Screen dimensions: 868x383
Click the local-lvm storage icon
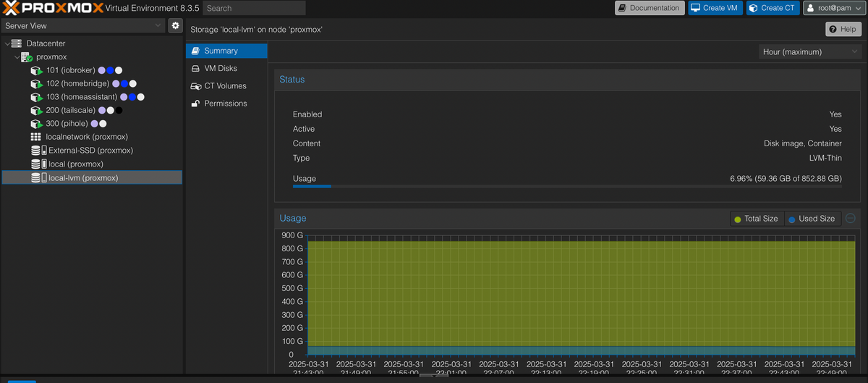point(38,177)
